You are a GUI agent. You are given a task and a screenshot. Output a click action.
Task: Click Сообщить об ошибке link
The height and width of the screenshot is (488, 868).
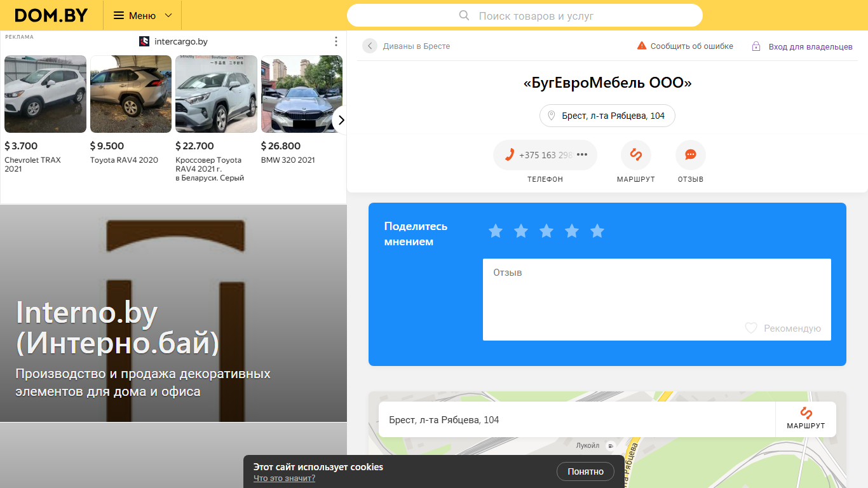(691, 46)
